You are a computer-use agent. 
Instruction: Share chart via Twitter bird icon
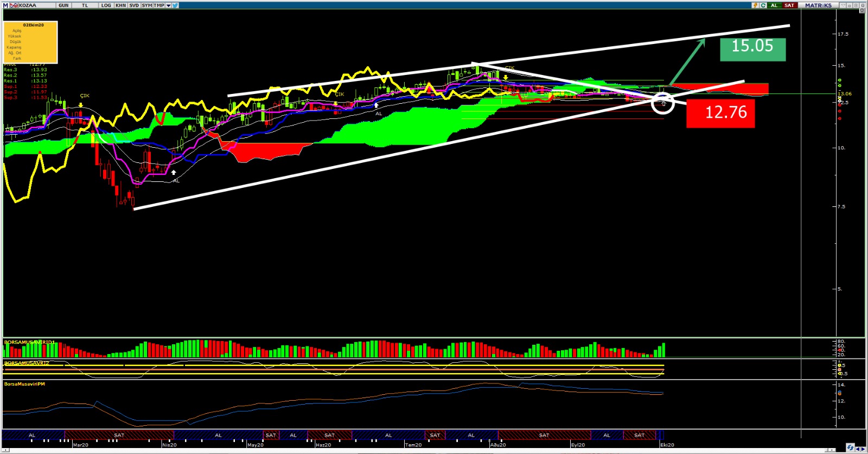click(176, 5)
